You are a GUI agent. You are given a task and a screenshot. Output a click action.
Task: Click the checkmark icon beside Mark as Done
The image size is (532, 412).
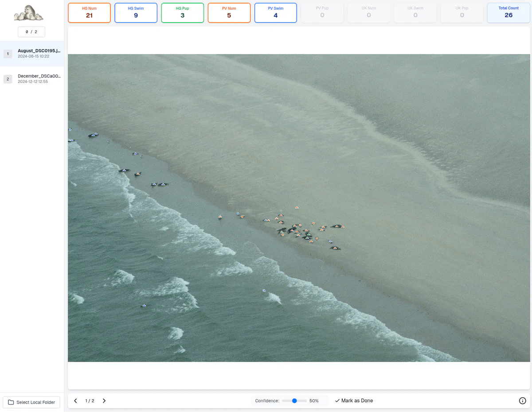coord(337,400)
